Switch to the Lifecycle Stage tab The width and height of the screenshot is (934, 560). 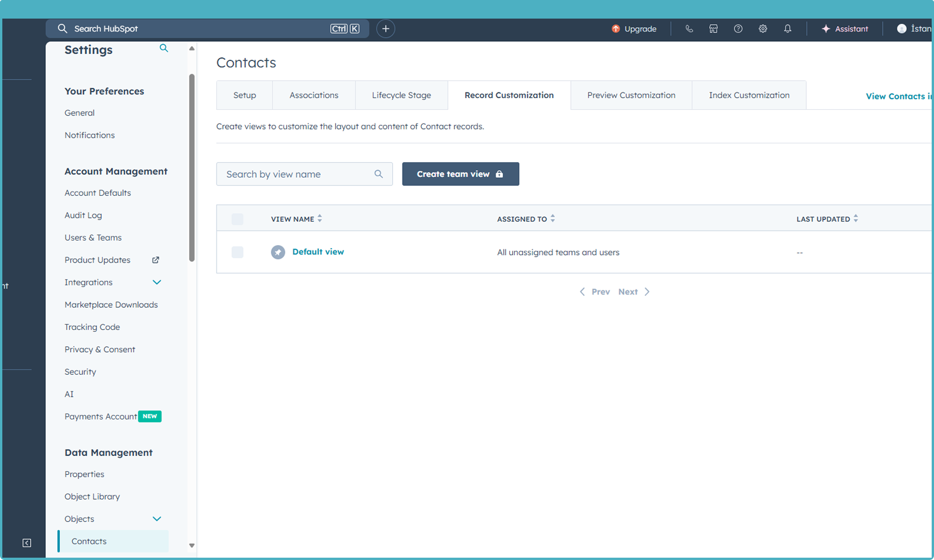click(401, 95)
